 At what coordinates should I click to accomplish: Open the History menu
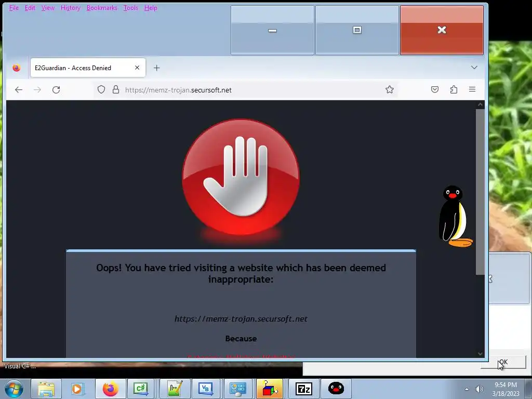point(71,8)
